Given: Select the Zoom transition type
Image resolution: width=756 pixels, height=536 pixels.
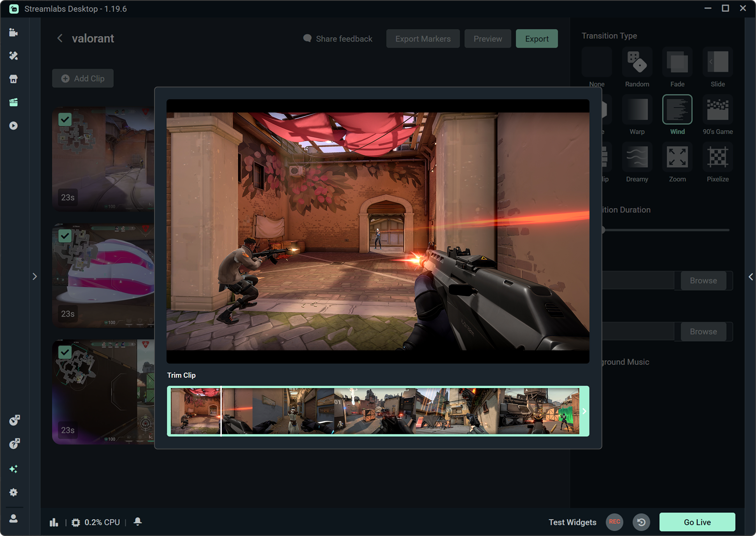Looking at the screenshot, I should coord(677,157).
